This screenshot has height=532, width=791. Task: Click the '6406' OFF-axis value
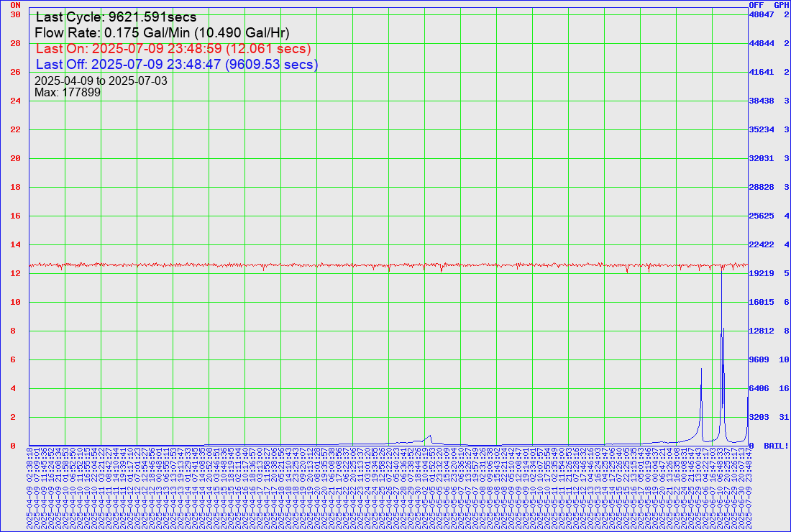coord(759,388)
